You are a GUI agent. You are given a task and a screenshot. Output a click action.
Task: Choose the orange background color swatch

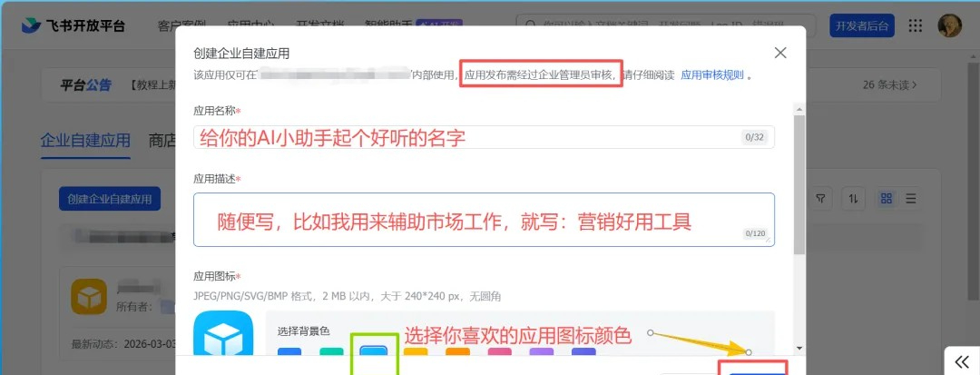[457, 352]
